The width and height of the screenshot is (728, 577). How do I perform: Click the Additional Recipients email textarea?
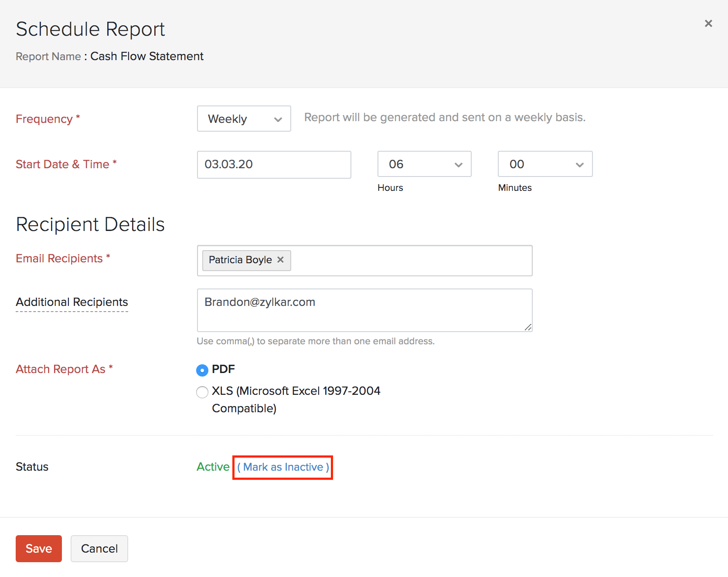click(364, 310)
